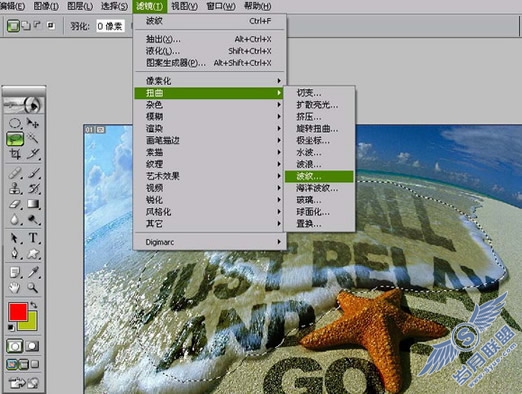Open the 选择(S) menu
This screenshot has width=522, height=394.
coord(114,6)
